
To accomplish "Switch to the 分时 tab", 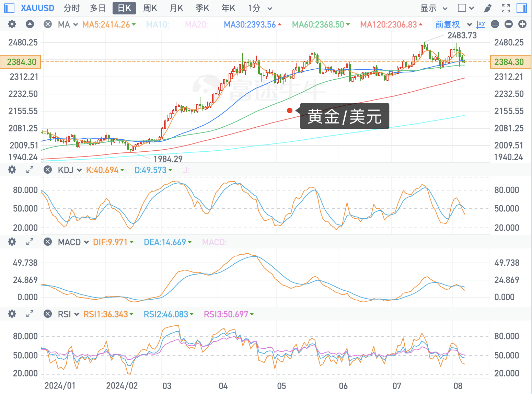I will coord(72,8).
